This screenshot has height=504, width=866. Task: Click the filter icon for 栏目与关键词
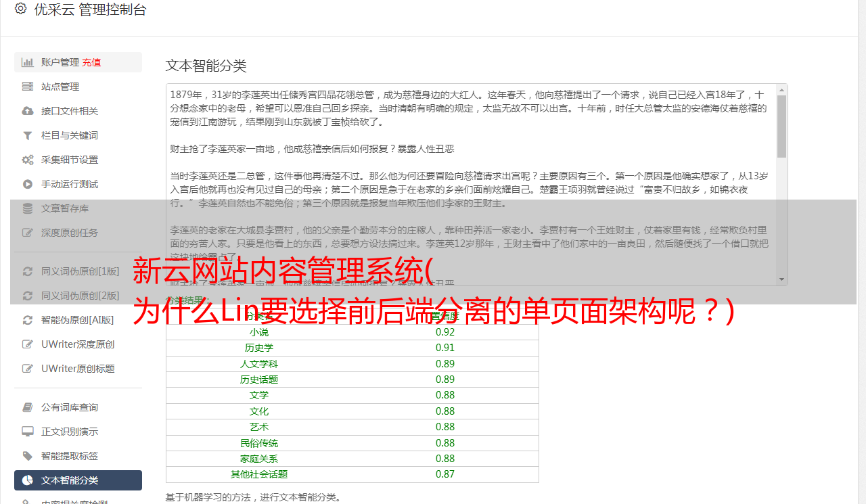[28, 135]
